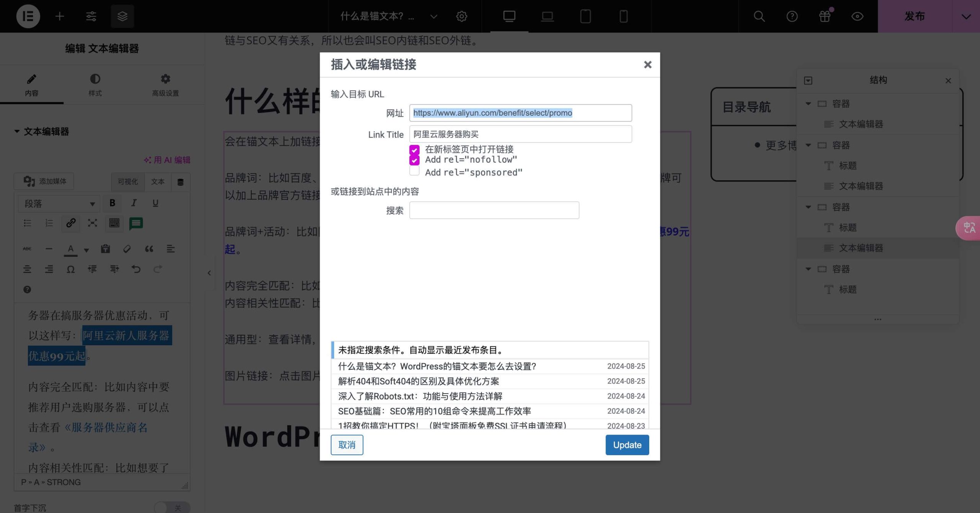
Task: Toggle distraction-free fullscreen mode icon
Action: (92, 223)
